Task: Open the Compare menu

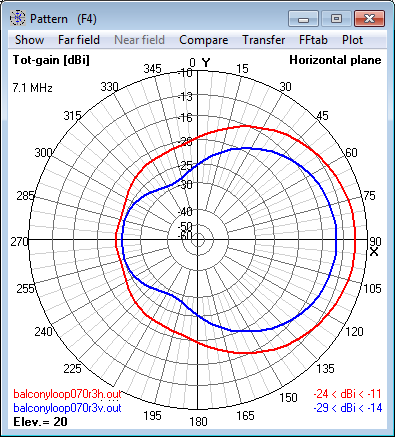Action: [203, 40]
